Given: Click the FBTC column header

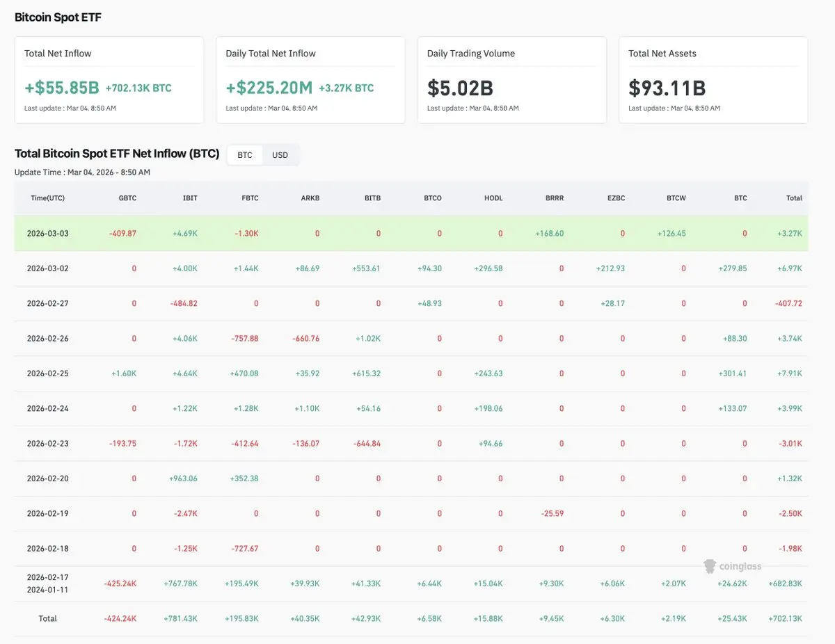Looking at the screenshot, I should (x=250, y=198).
